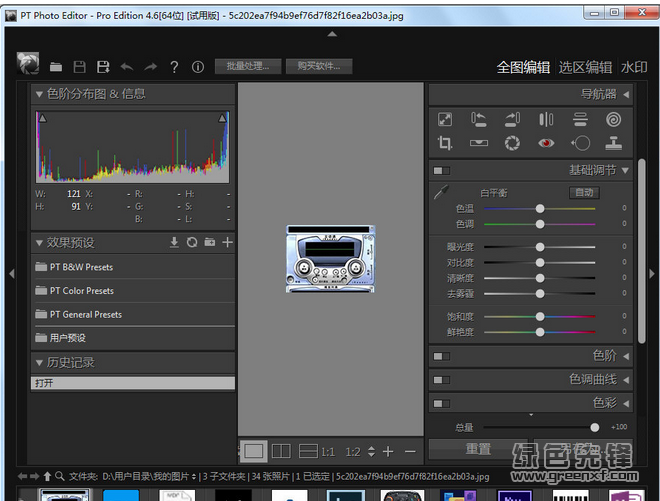Click the 自动 white balance button
The height and width of the screenshot is (501, 660).
584,192
